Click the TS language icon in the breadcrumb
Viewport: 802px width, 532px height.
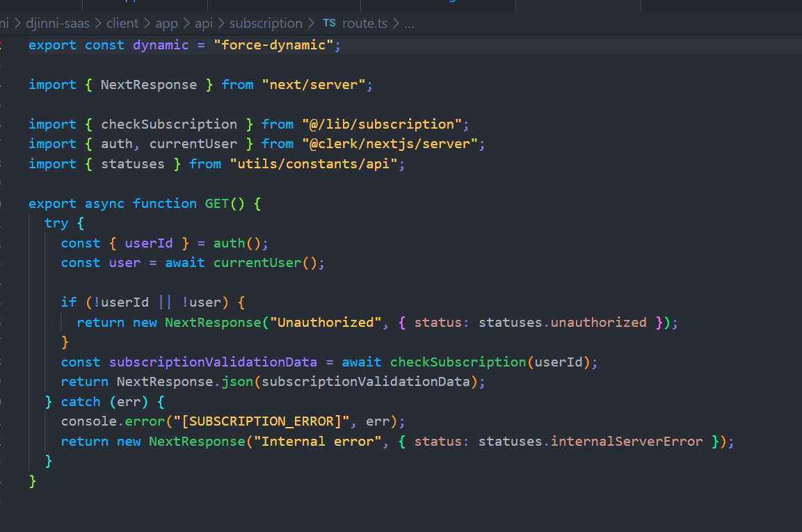click(328, 23)
